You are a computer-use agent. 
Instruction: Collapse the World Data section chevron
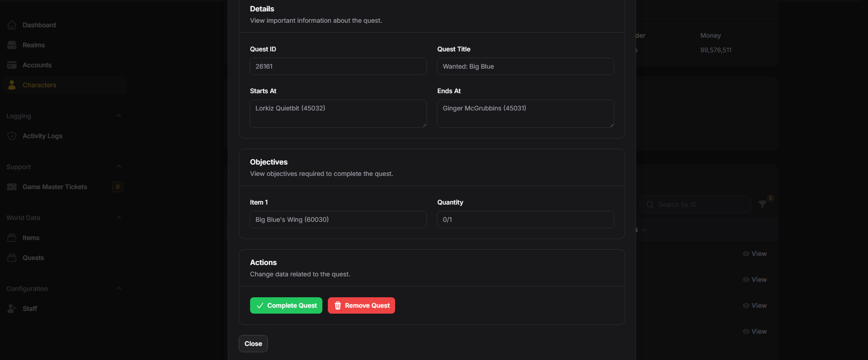point(119,218)
